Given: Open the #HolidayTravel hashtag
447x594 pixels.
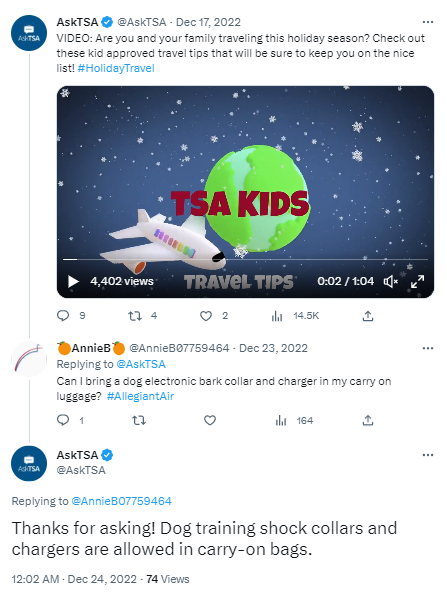Looking at the screenshot, I should (116, 68).
